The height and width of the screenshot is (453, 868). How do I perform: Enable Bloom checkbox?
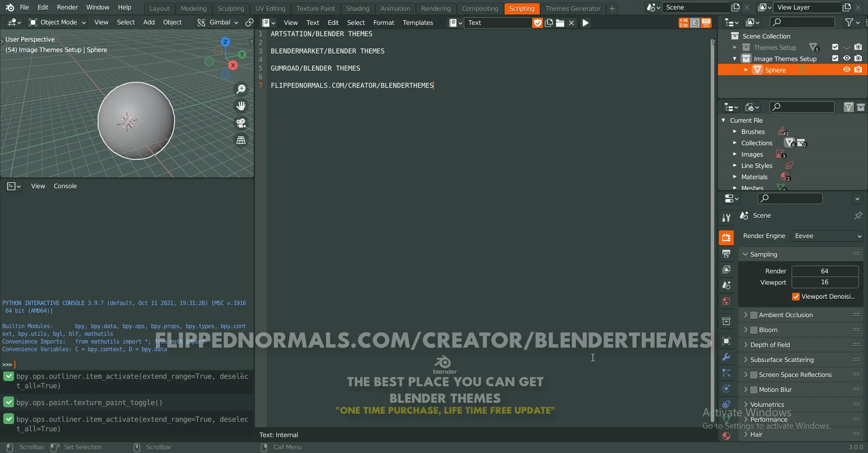point(754,330)
